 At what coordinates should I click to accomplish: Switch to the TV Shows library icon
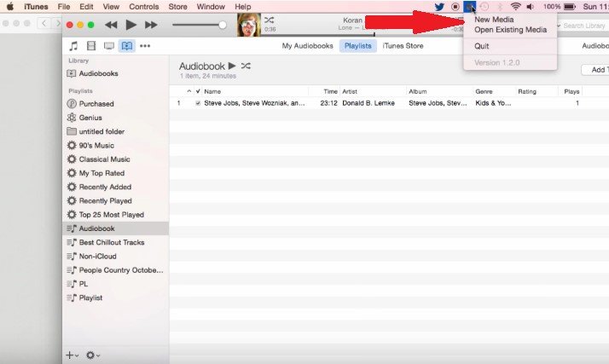click(109, 46)
